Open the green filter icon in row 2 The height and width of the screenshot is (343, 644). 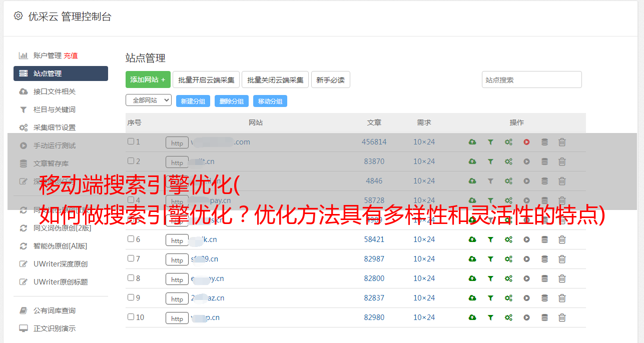point(490,161)
